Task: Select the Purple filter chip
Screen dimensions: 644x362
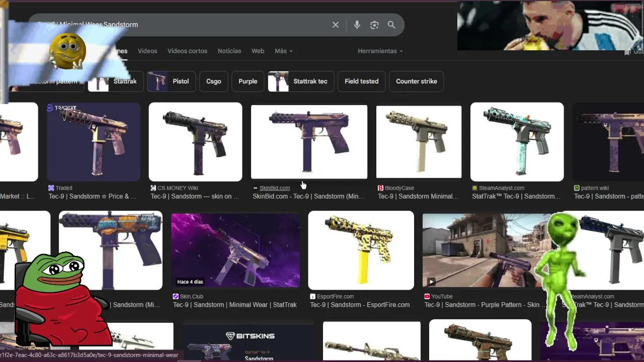Action: tap(248, 81)
